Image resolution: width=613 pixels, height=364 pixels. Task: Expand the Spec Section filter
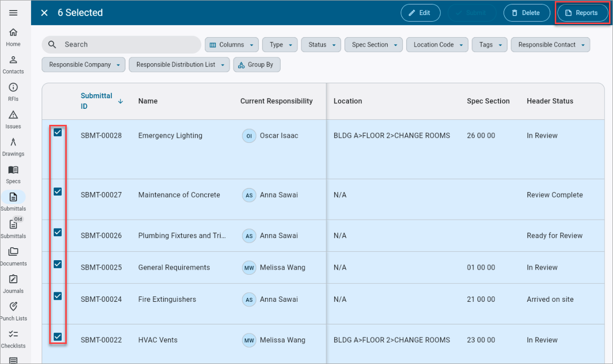click(x=374, y=45)
